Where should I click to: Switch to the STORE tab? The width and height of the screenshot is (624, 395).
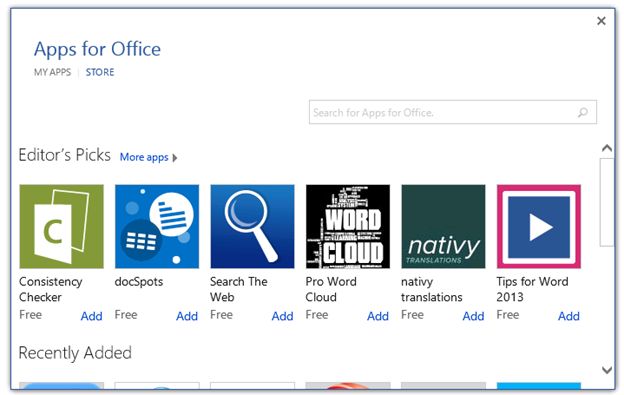click(x=100, y=72)
